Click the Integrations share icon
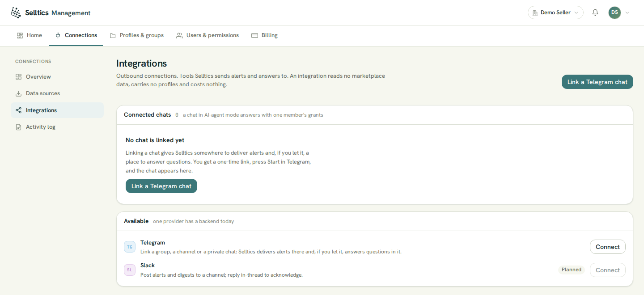The height and width of the screenshot is (295, 644). click(18, 110)
